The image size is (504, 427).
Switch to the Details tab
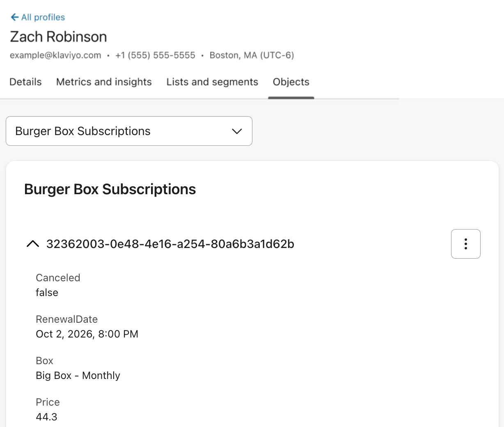pos(25,82)
